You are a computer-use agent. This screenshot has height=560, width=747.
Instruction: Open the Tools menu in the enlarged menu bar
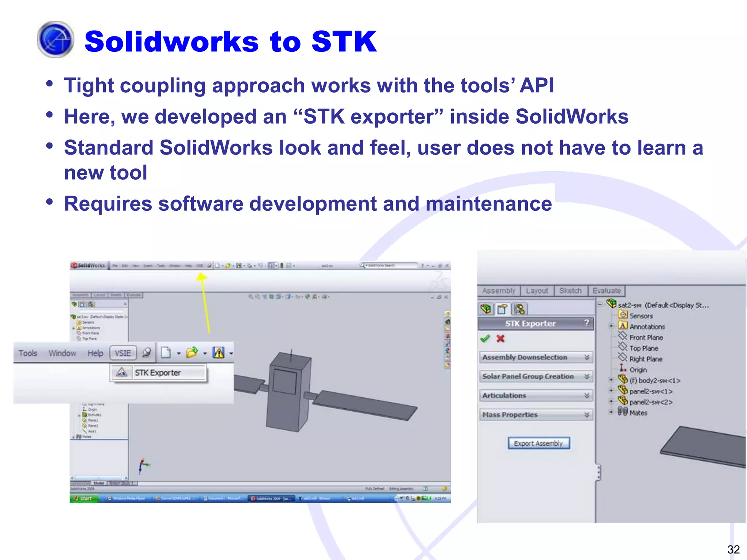coord(28,353)
